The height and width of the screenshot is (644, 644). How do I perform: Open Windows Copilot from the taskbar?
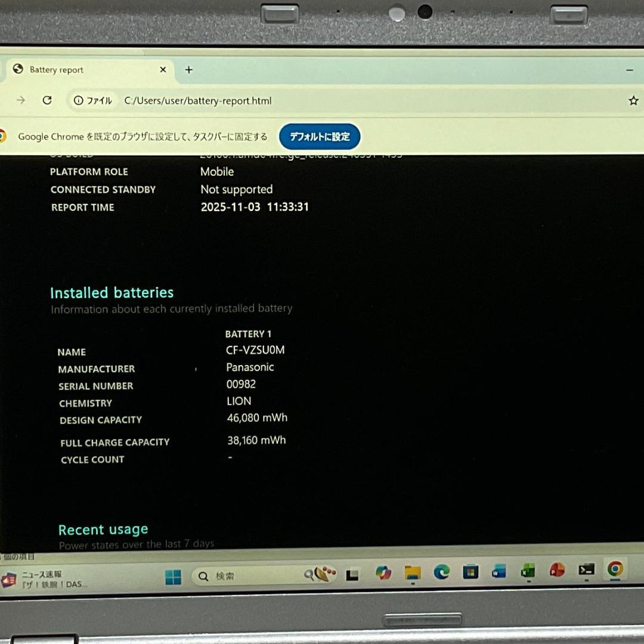tap(384, 575)
